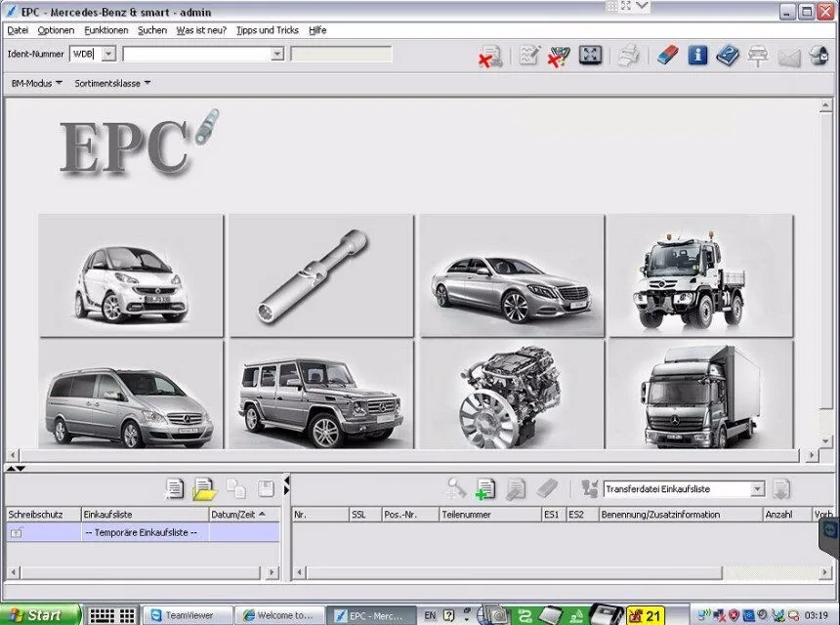This screenshot has width=840, height=625.
Task: Click the transfer settings icon beside the combo box
Action: tap(590, 488)
